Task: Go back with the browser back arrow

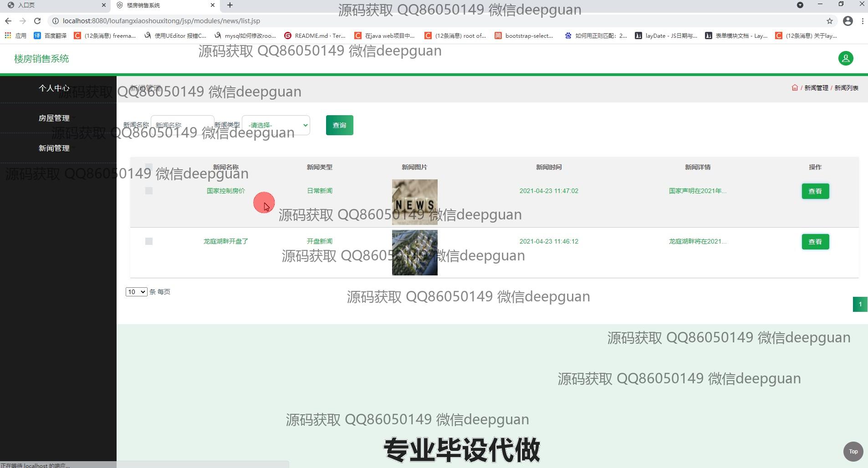Action: pyautogui.click(x=8, y=21)
